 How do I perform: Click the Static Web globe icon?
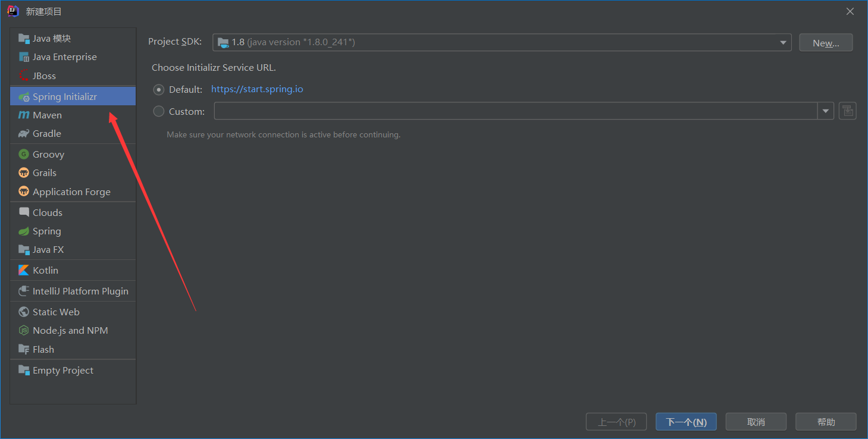(24, 312)
